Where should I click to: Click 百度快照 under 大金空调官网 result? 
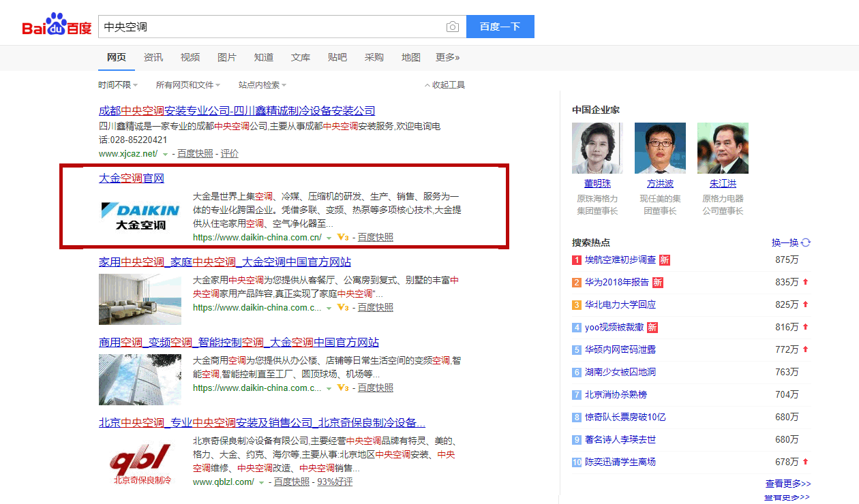click(x=376, y=238)
